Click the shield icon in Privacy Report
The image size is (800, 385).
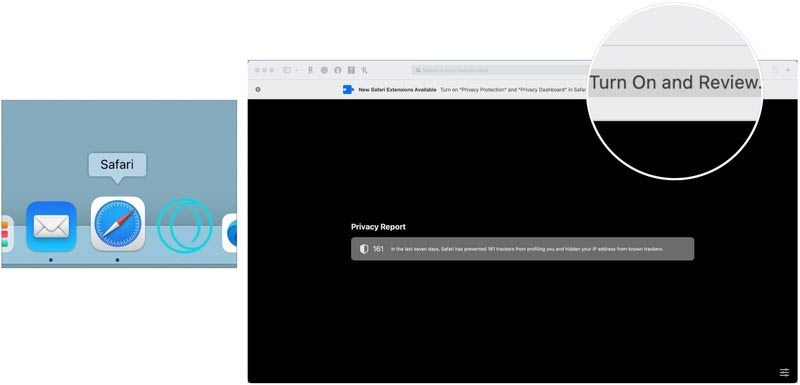[364, 249]
